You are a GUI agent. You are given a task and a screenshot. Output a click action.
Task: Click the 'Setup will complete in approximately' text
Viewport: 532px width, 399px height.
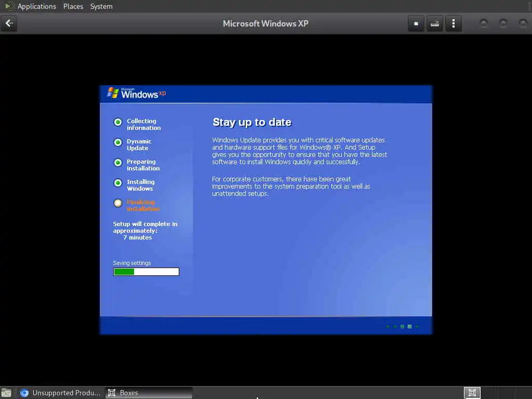(x=145, y=228)
